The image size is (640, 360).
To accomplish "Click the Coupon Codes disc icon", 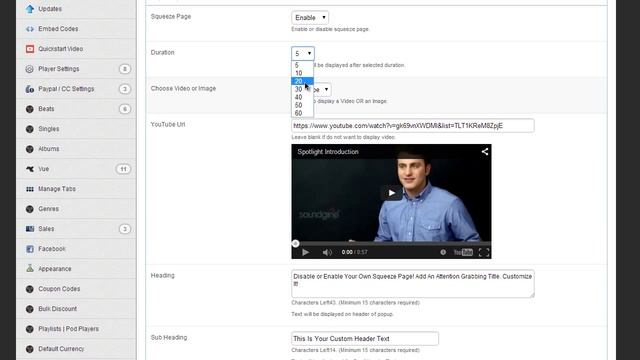I will point(29,289).
